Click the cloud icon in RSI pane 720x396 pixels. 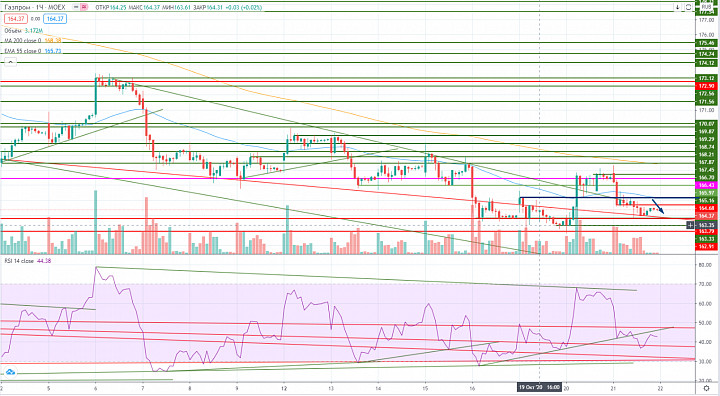tap(10, 372)
